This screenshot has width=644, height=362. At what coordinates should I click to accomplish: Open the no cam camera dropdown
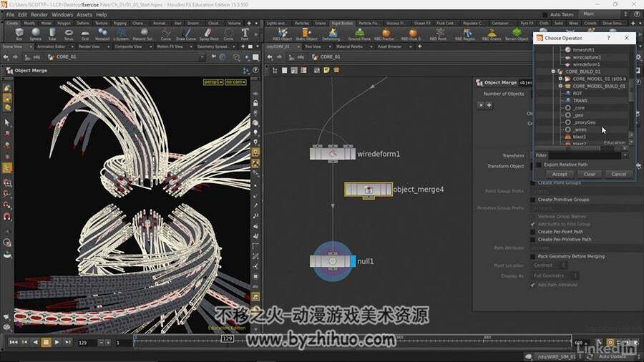click(235, 82)
